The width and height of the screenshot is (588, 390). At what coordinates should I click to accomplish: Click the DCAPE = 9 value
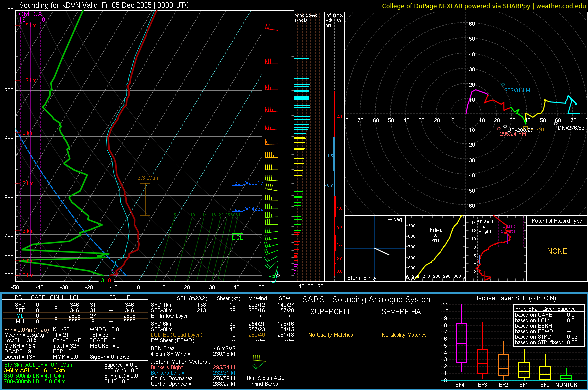pos(18,351)
